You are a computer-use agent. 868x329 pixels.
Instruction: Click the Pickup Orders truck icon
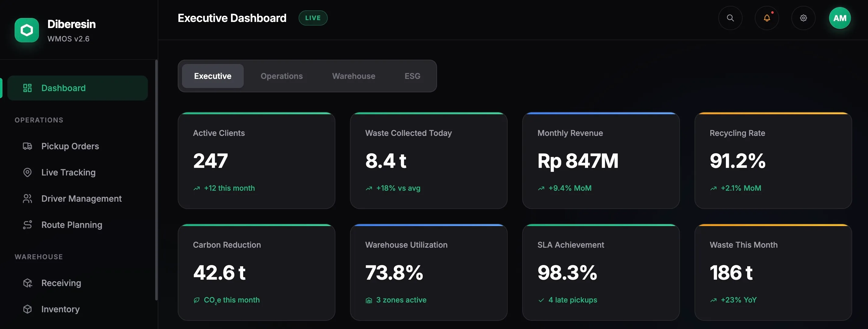pos(27,146)
